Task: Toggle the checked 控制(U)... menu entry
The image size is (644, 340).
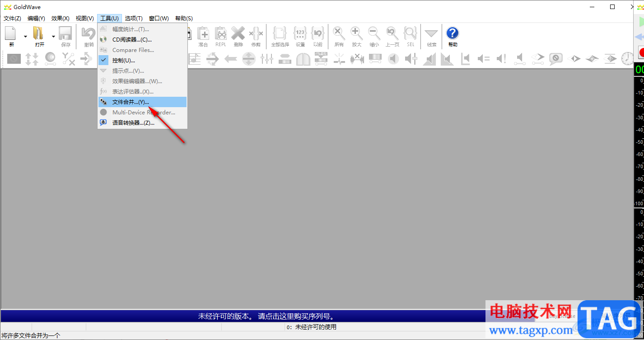Action: pos(142,61)
